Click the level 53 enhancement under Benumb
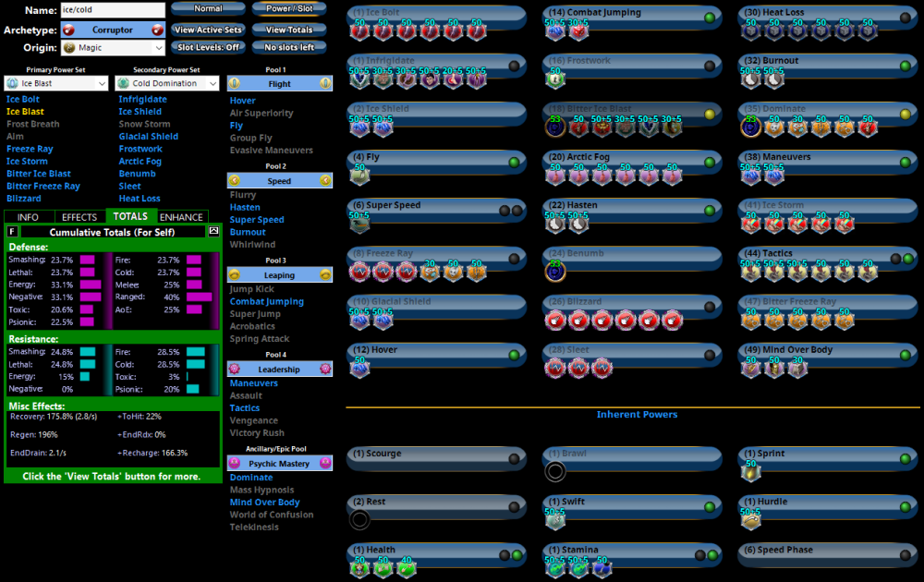The image size is (924, 582). click(x=554, y=272)
